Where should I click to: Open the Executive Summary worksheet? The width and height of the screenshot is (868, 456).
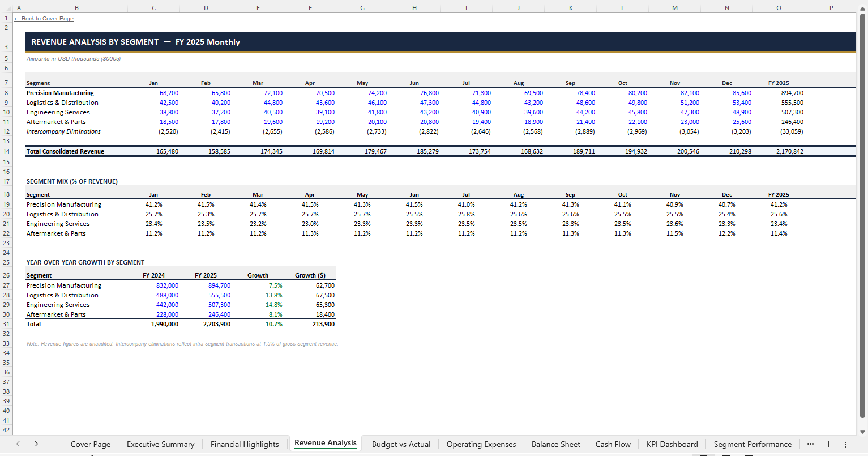pos(160,444)
